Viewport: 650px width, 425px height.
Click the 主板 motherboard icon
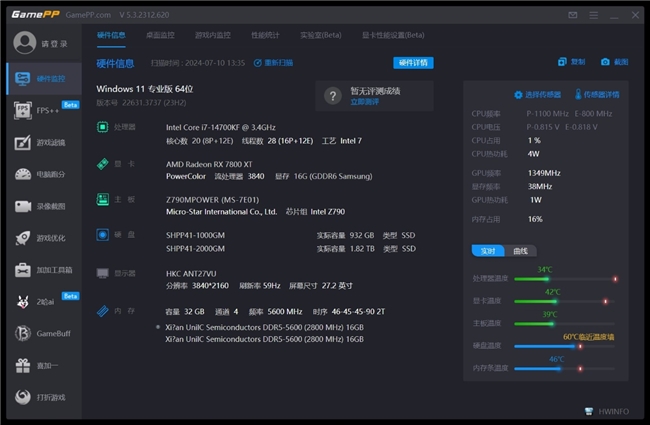tap(102, 199)
